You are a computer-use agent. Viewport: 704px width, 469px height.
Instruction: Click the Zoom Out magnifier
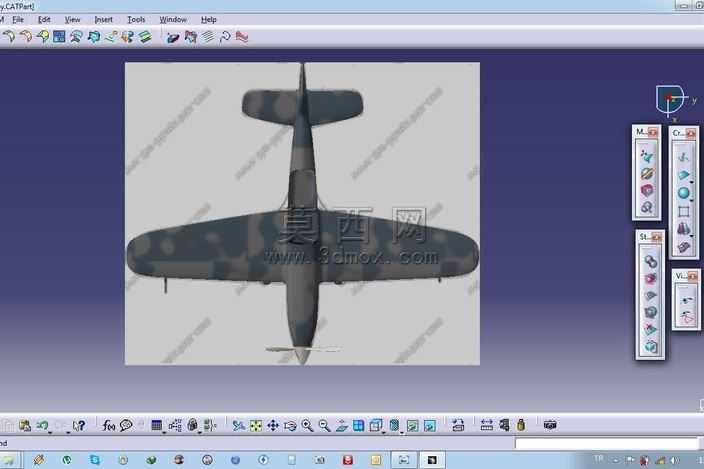[324, 425]
